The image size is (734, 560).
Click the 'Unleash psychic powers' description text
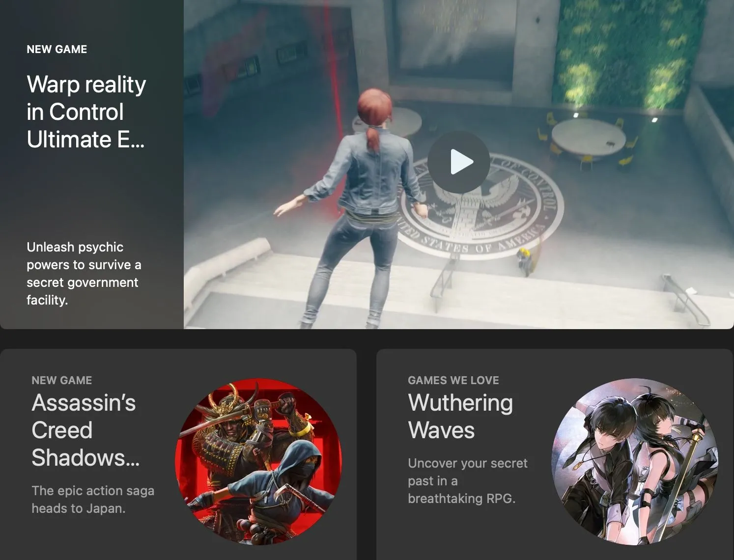click(x=84, y=273)
